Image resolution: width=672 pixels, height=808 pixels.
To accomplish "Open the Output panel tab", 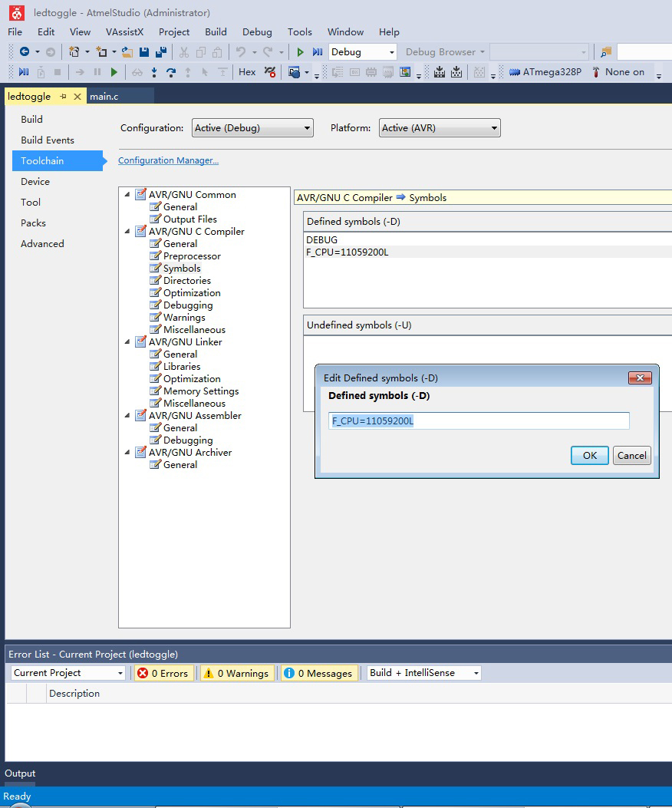I will pyautogui.click(x=20, y=773).
